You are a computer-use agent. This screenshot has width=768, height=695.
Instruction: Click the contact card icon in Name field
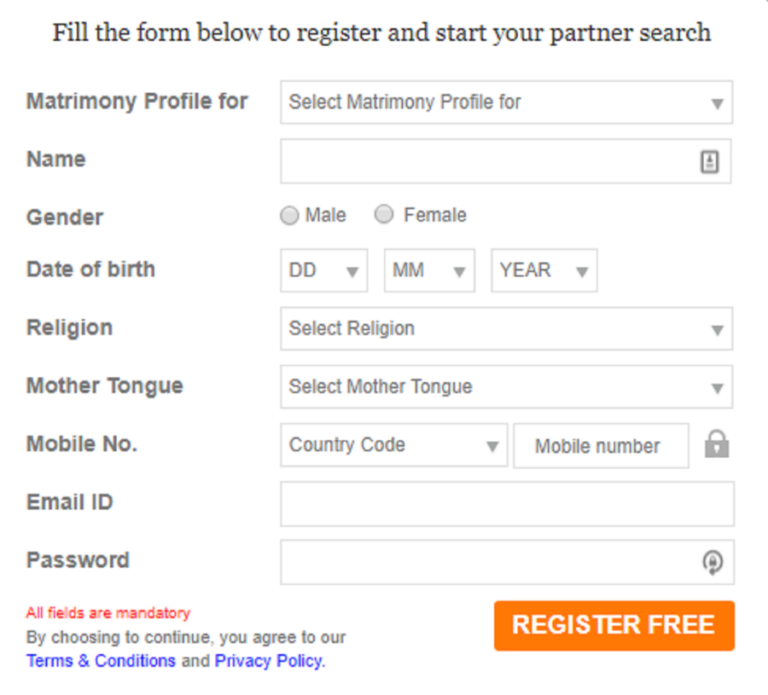(x=709, y=162)
